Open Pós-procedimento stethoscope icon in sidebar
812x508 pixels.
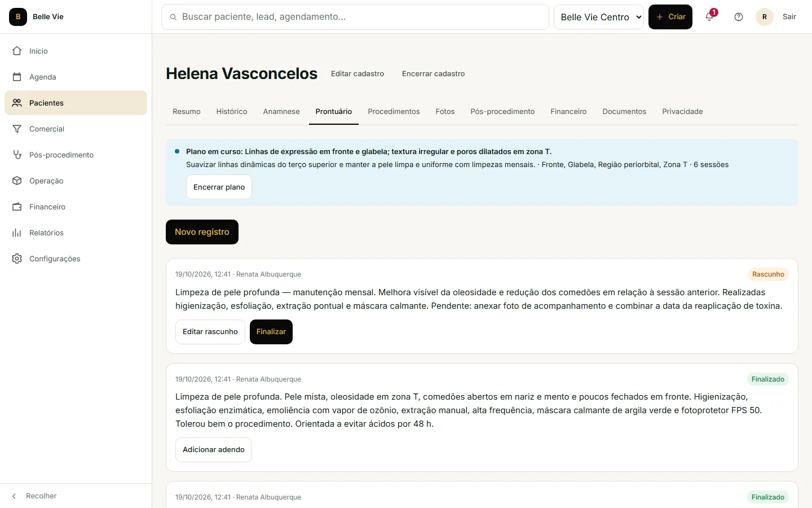17,155
